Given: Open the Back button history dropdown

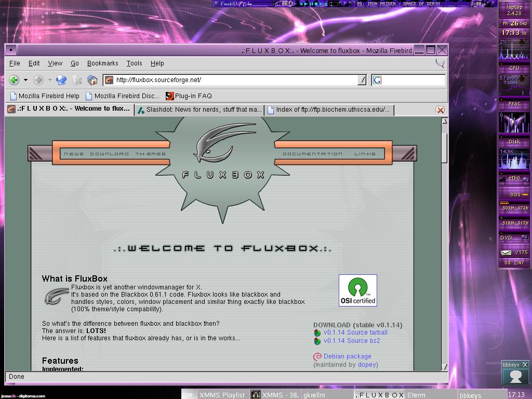Looking at the screenshot, I should [25, 80].
